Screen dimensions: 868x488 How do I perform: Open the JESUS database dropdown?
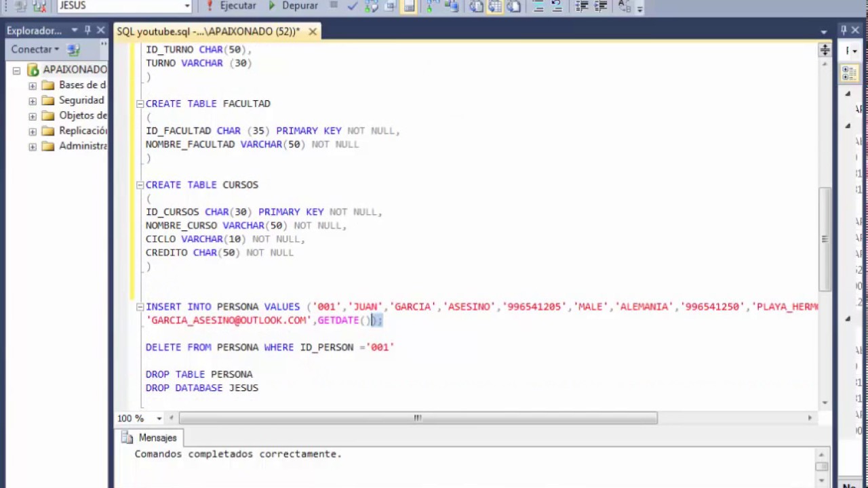187,5
